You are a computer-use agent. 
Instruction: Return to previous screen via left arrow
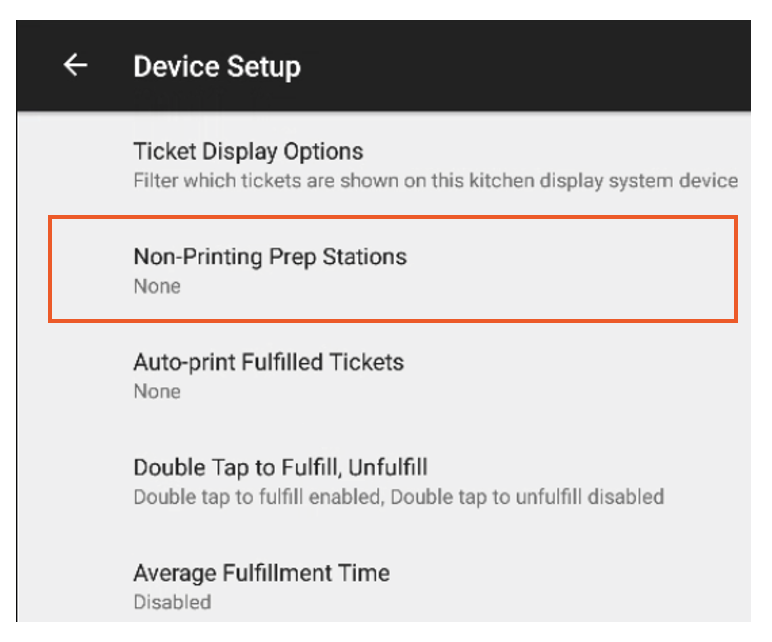(x=75, y=66)
